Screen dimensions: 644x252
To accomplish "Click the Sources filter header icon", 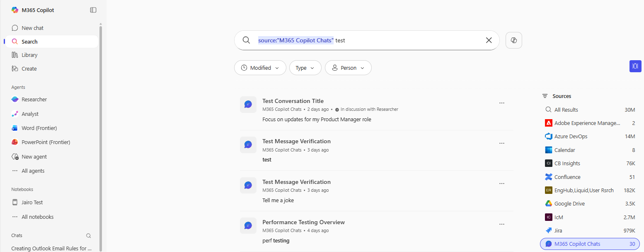I will (545, 96).
